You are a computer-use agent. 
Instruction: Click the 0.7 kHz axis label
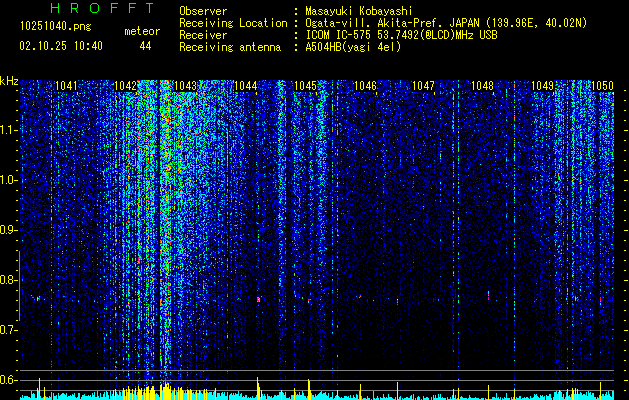click(x=8, y=330)
